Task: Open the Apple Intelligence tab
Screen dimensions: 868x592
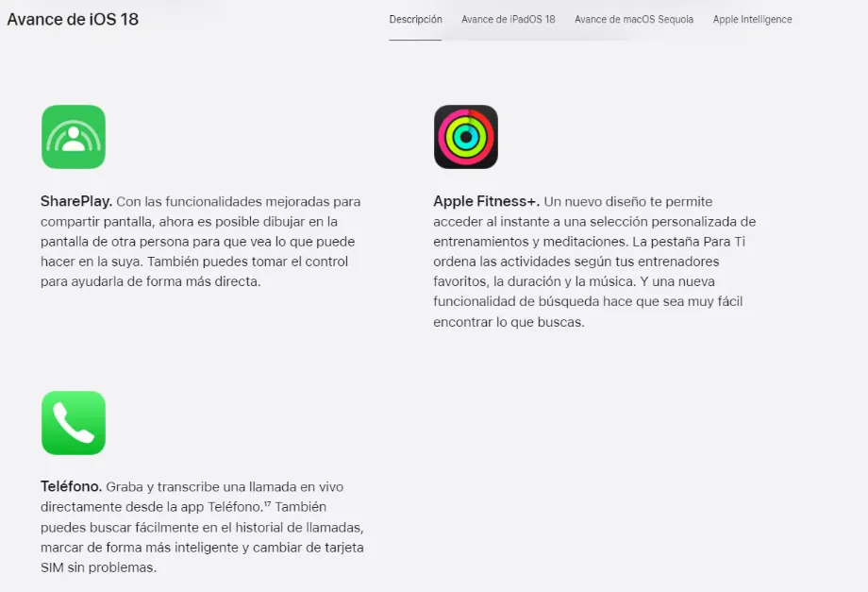Action: (752, 20)
